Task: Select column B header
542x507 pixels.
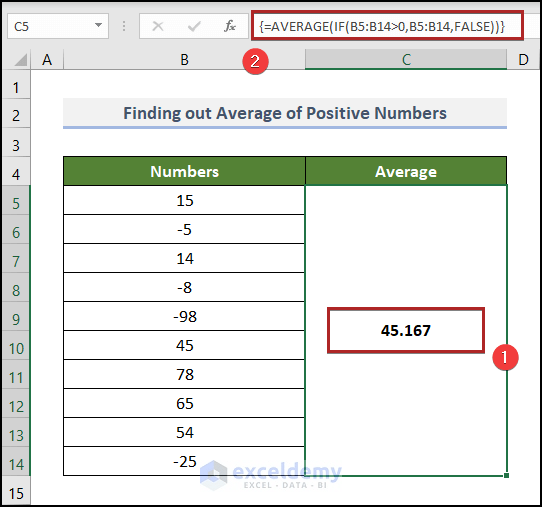Action: (x=184, y=59)
